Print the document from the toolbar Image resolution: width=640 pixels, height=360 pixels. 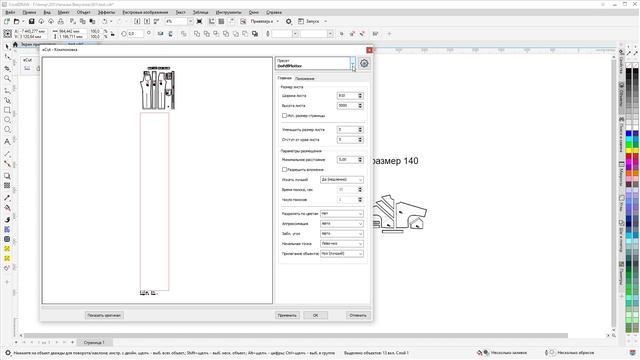point(60,21)
